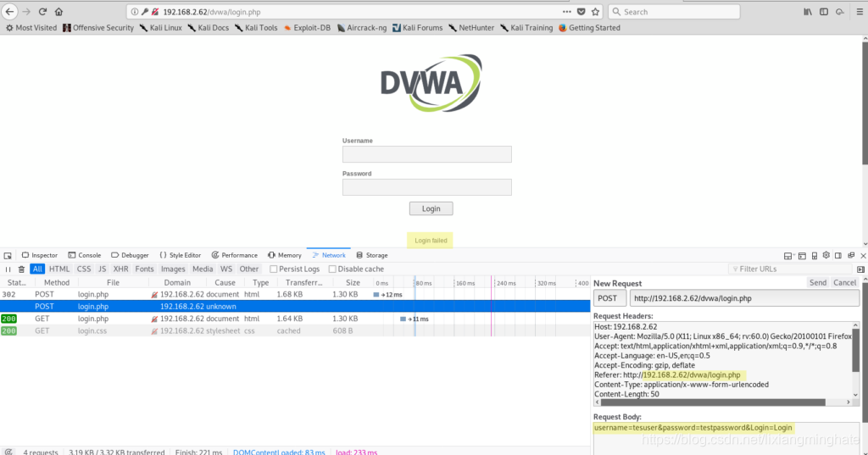Image resolution: width=868 pixels, height=455 pixels.
Task: Filter requests by Images
Action: pyautogui.click(x=173, y=269)
